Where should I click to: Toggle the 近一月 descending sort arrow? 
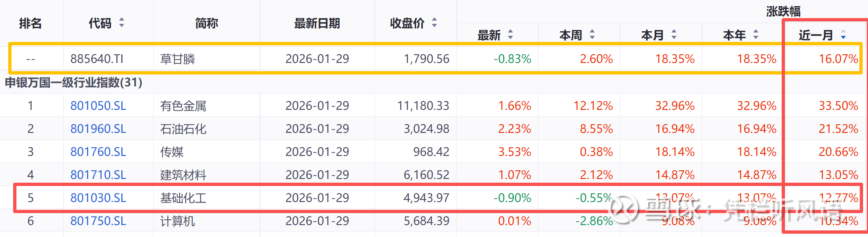843,35
